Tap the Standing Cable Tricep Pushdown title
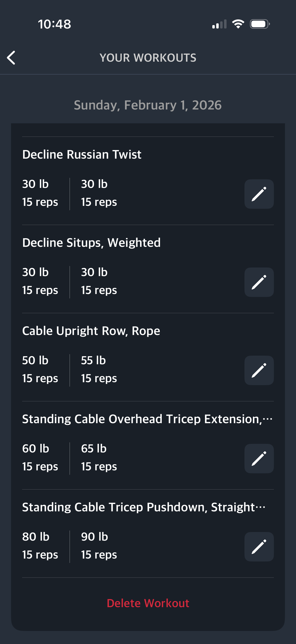 (144, 507)
